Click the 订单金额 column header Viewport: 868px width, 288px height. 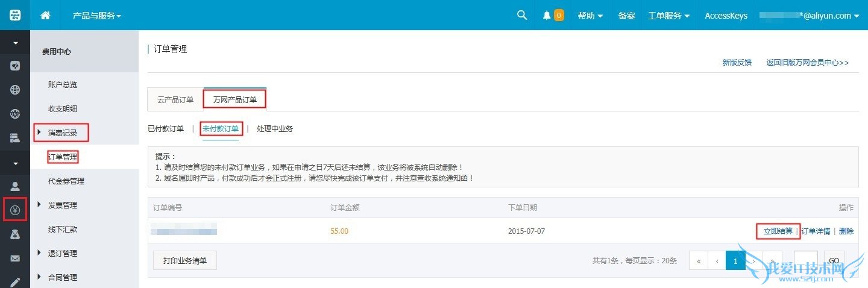tap(345, 208)
